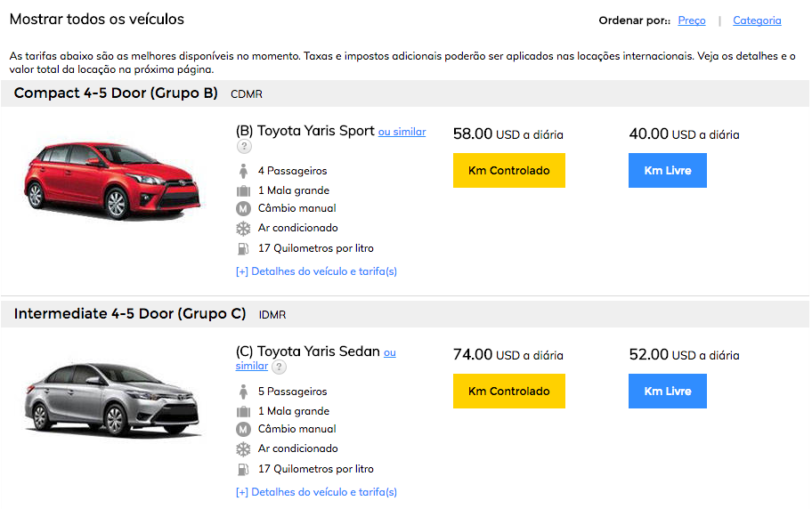Open 'ou similar' link for Yaris Sport
The height and width of the screenshot is (509, 812).
402,132
